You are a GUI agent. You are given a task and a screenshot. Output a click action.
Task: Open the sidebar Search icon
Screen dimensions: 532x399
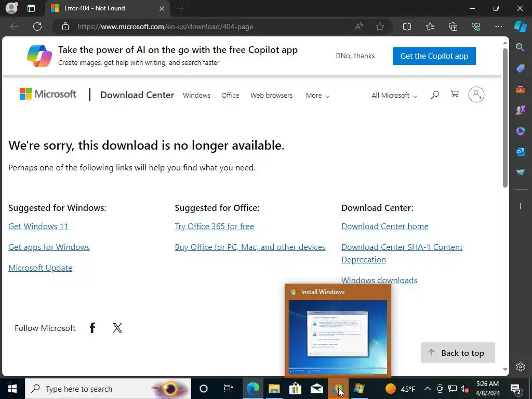click(520, 47)
